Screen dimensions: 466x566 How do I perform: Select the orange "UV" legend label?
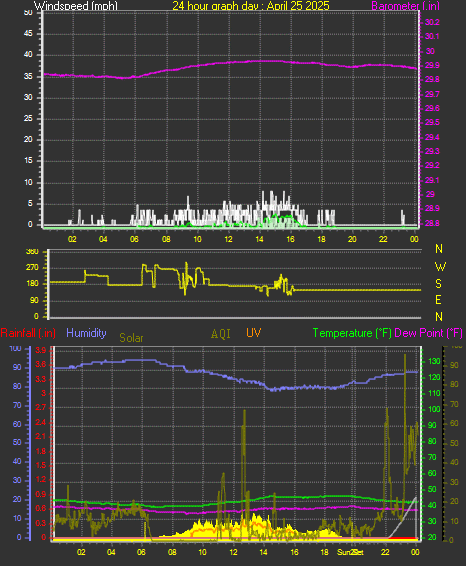tap(253, 333)
